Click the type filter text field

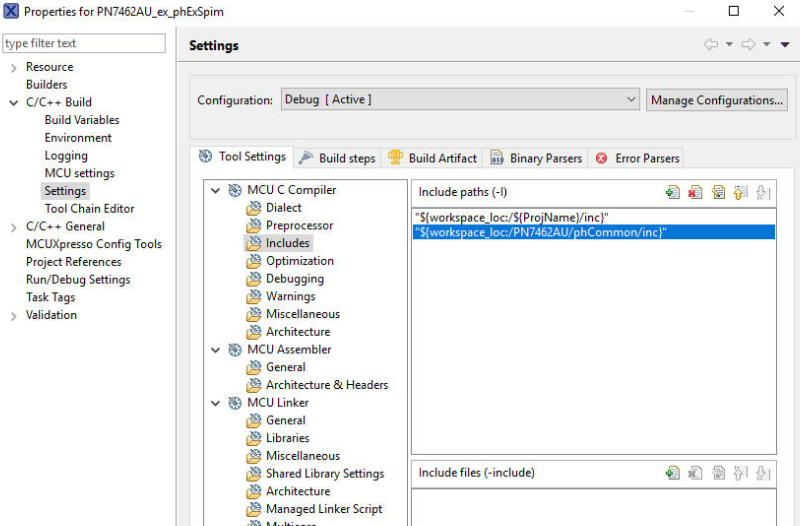(84, 43)
